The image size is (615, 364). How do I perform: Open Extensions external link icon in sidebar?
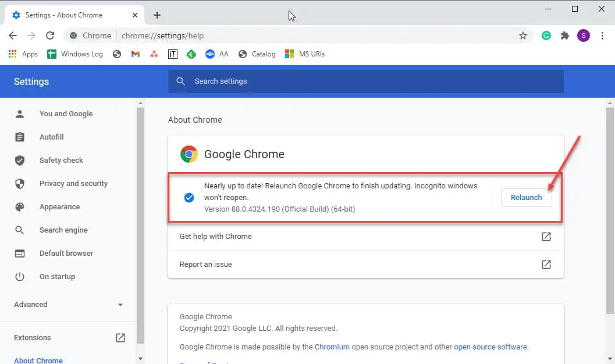pyautogui.click(x=120, y=338)
